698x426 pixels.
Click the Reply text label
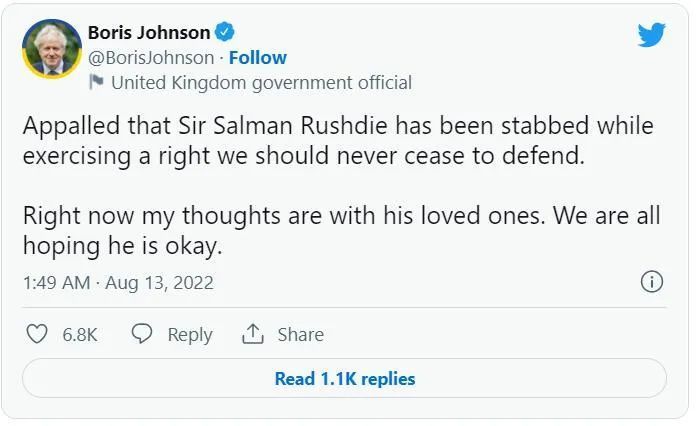click(x=189, y=335)
